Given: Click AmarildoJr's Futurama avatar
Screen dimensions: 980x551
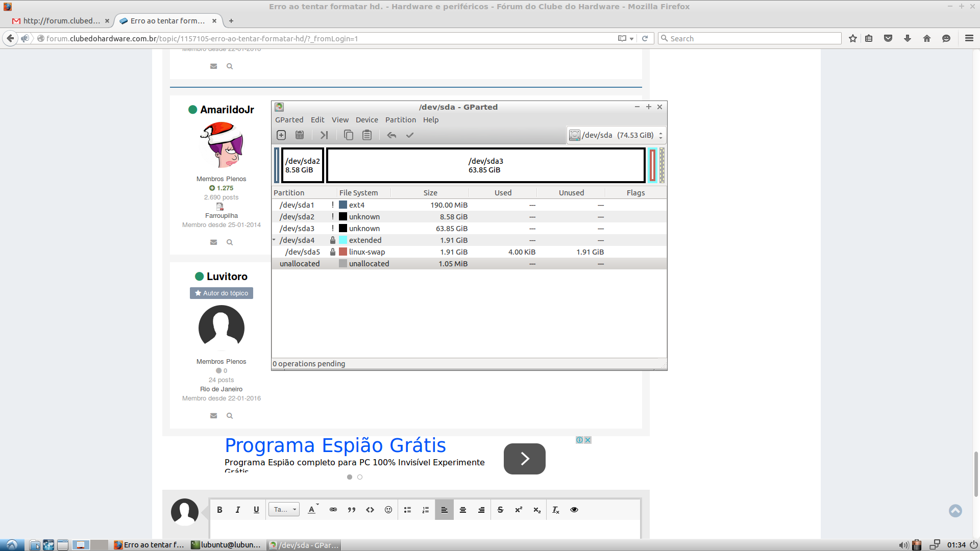Looking at the screenshot, I should 222,145.
